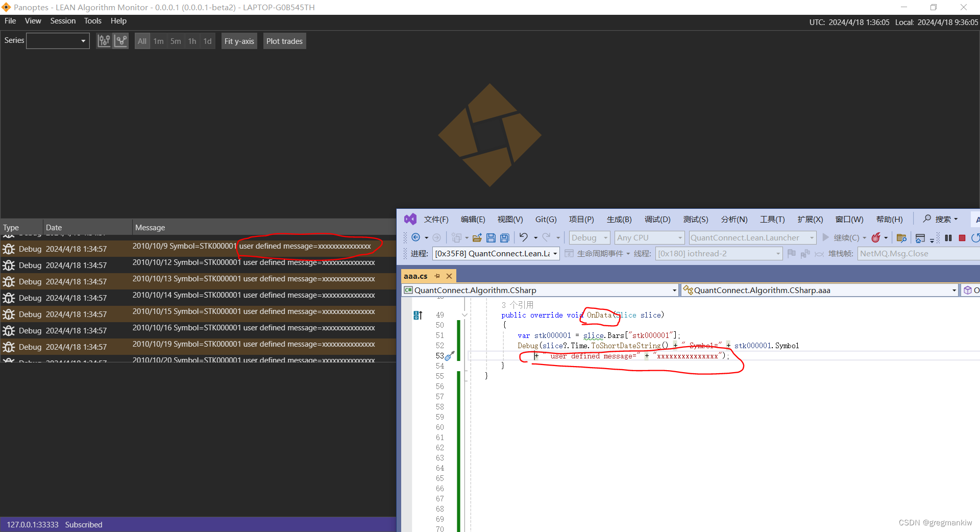
Task: Open Panoptes View menu
Action: (33, 21)
